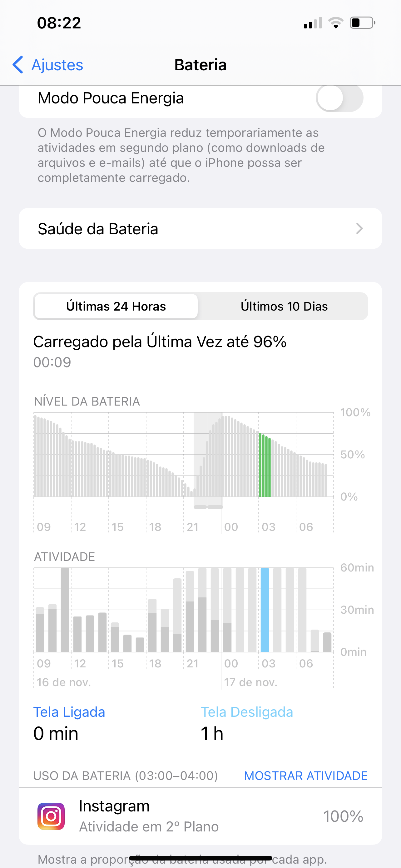The height and width of the screenshot is (868, 401).
Task: Tap the MOSTRAR ATIVIDADE link
Action: [306, 775]
